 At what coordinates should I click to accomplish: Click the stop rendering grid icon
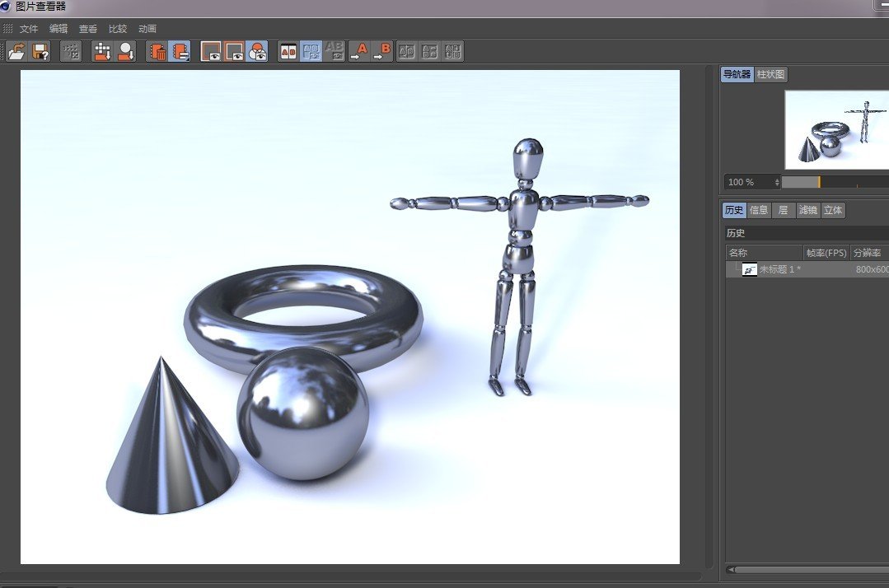(71, 52)
